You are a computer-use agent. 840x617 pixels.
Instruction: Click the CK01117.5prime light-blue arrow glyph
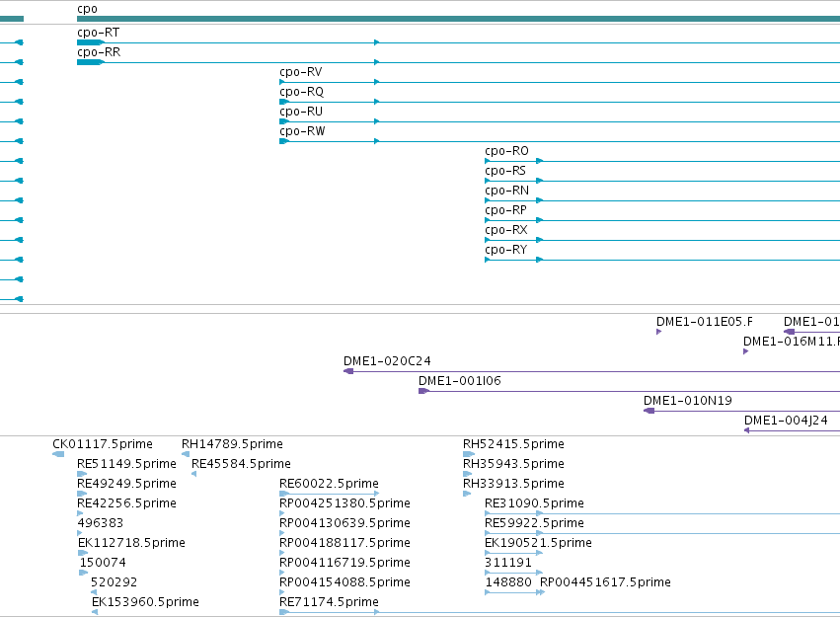pyautogui.click(x=58, y=454)
